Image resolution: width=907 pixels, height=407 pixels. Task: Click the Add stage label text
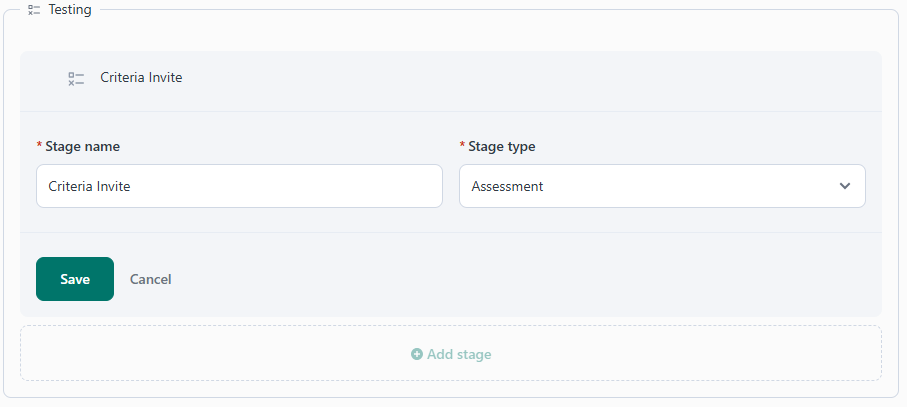click(459, 354)
